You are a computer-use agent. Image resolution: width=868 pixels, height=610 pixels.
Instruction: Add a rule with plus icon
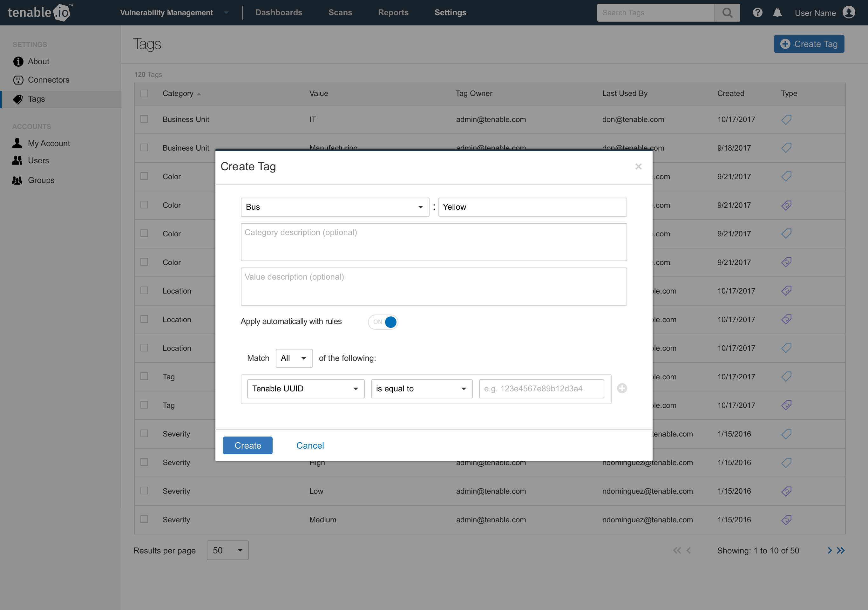pos(622,388)
